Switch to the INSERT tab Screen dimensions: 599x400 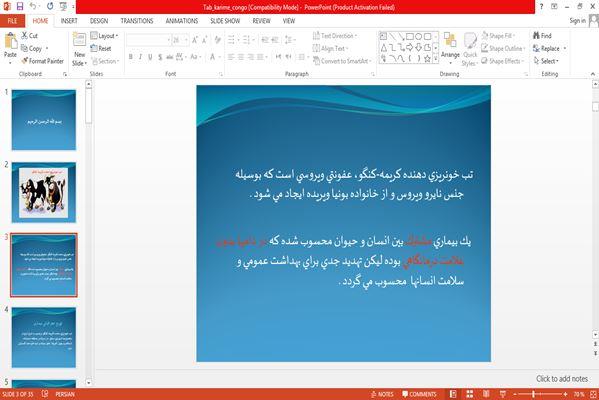coord(69,21)
